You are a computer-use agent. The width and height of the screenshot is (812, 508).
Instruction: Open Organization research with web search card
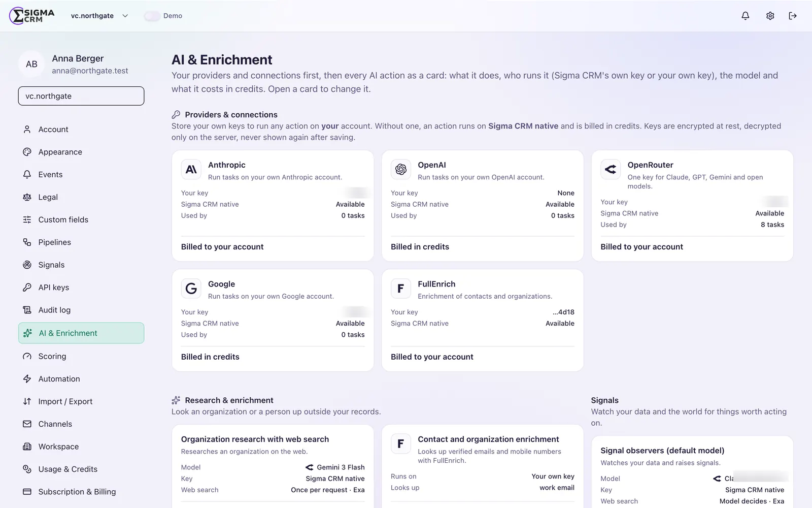(273, 466)
